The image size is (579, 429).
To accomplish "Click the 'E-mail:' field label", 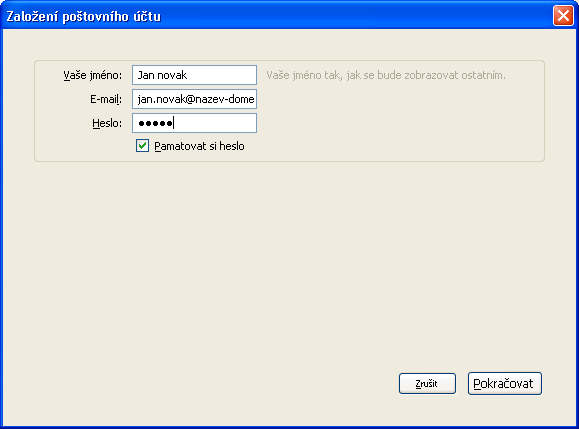I will click(106, 99).
